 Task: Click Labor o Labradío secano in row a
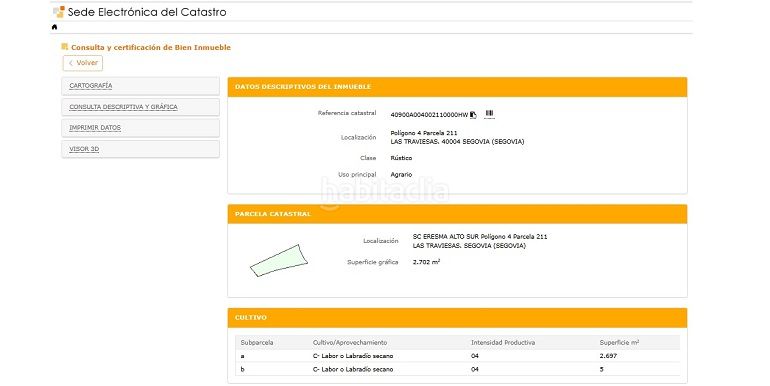[353, 356]
